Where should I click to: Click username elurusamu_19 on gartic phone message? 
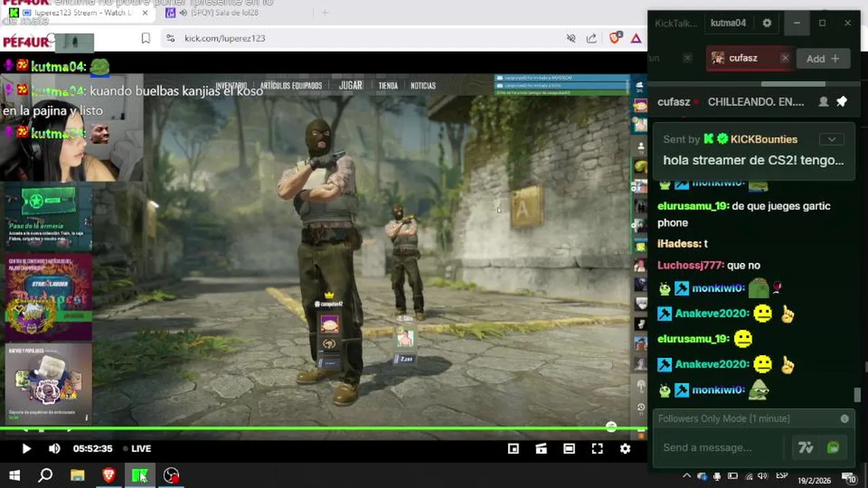point(693,206)
